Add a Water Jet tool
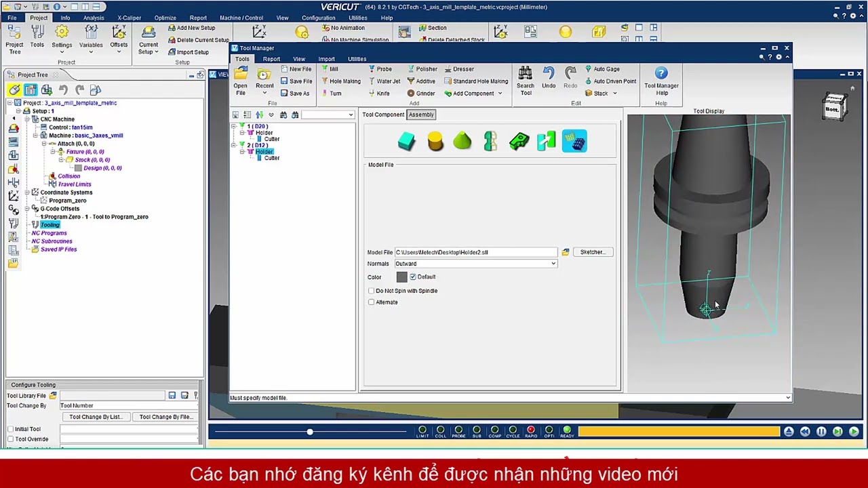Screen dimensions: 868x488 [384, 81]
